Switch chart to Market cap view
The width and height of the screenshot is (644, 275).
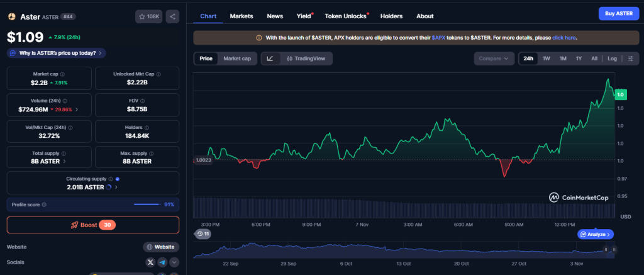(x=237, y=59)
